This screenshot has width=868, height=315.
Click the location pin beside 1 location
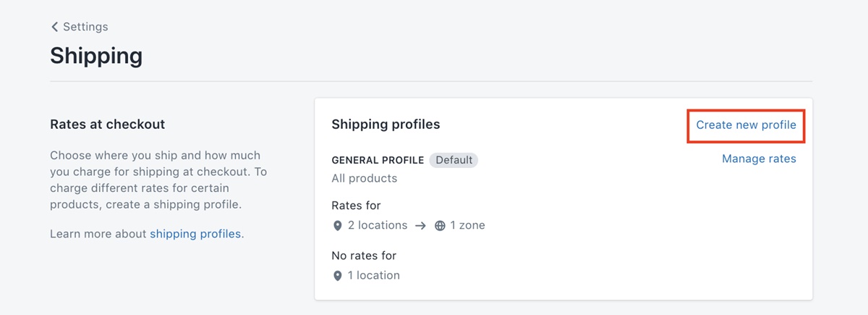click(337, 276)
